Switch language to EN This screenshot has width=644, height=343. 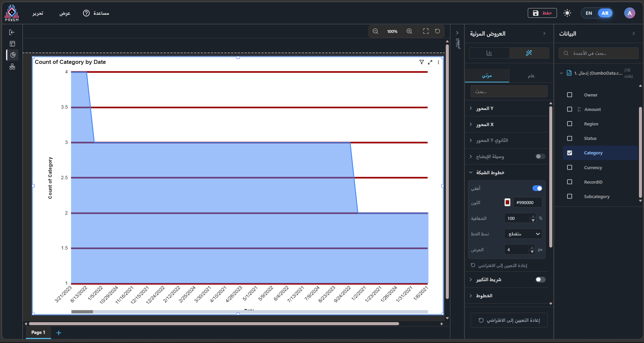(x=589, y=13)
